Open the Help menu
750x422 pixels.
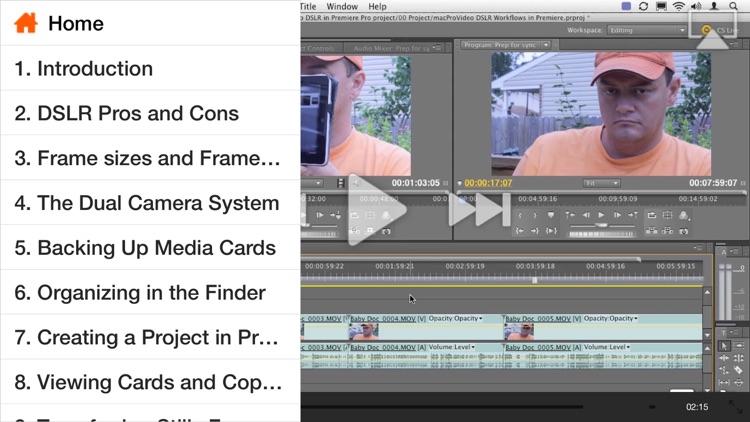tap(377, 6)
